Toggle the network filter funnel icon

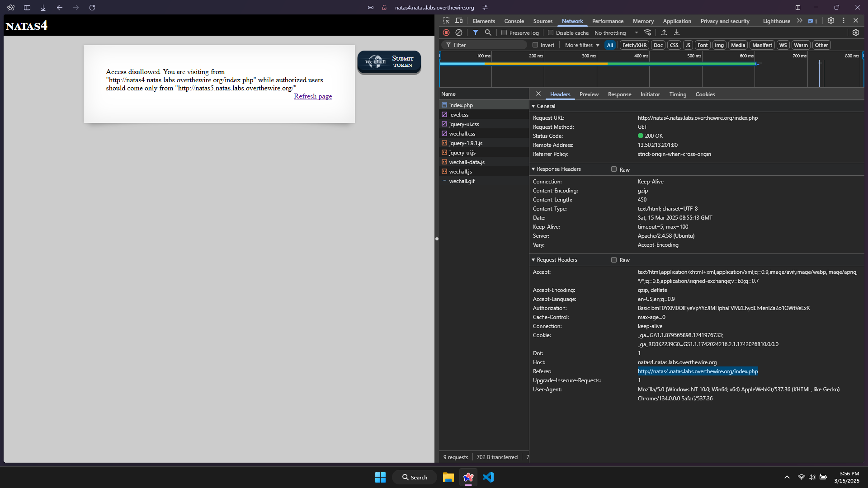tap(476, 33)
